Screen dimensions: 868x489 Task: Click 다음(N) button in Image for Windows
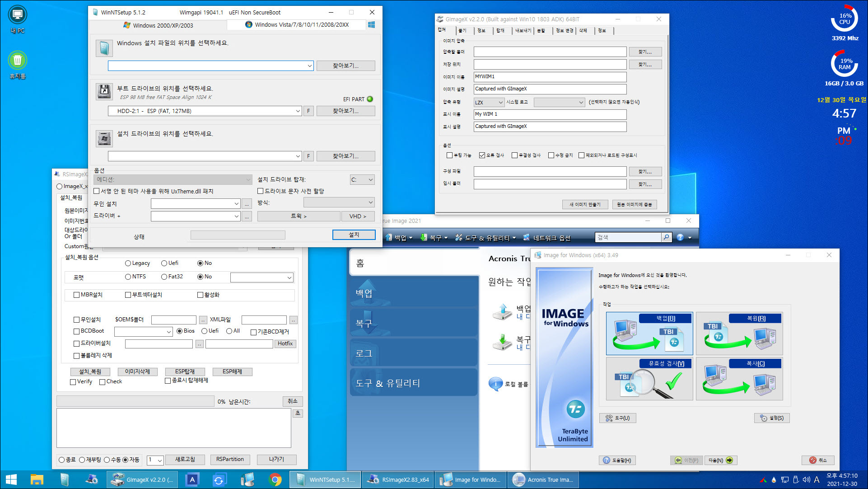pyautogui.click(x=720, y=460)
